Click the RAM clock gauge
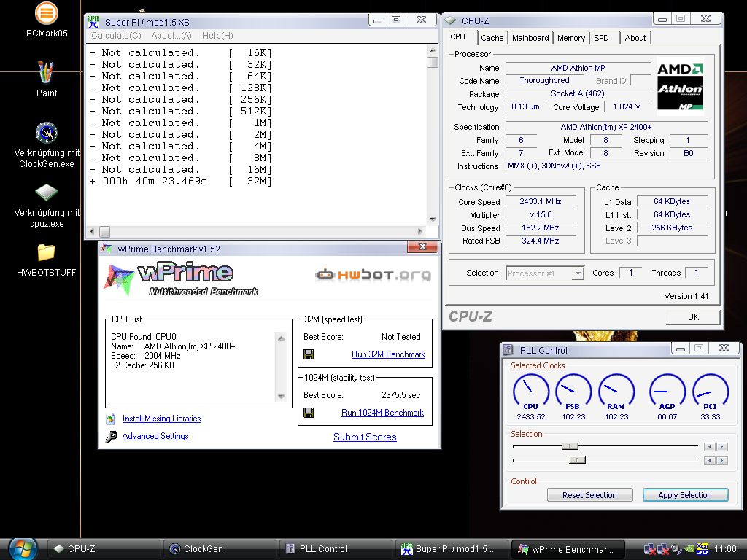The width and height of the screenshot is (747, 560). point(616,392)
